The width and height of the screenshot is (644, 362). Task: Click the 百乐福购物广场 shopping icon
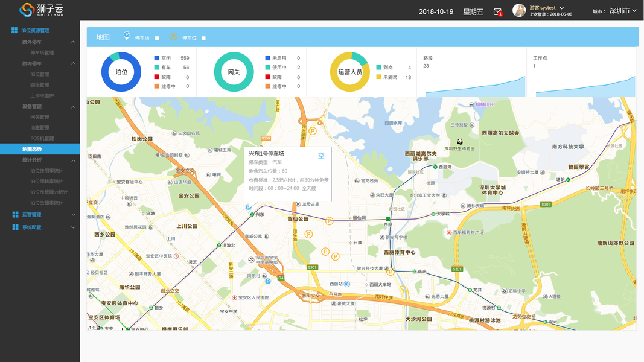[x=449, y=233]
